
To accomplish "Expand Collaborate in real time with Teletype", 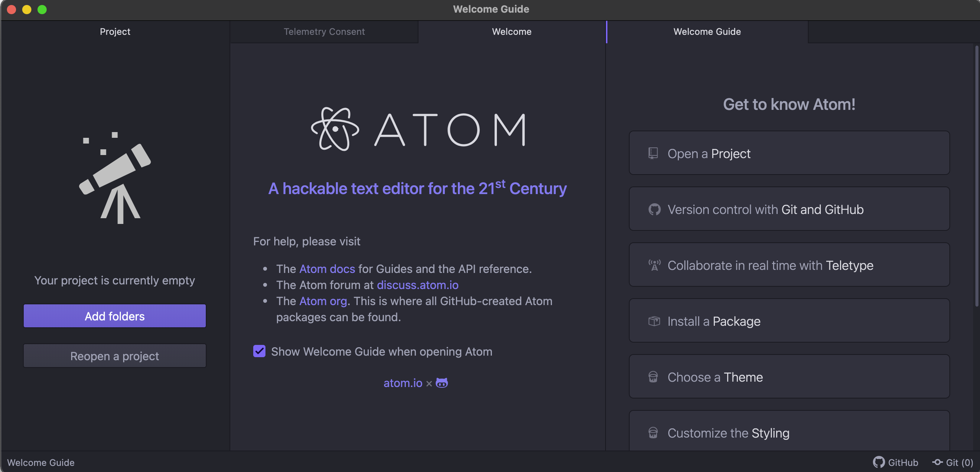I will point(789,265).
